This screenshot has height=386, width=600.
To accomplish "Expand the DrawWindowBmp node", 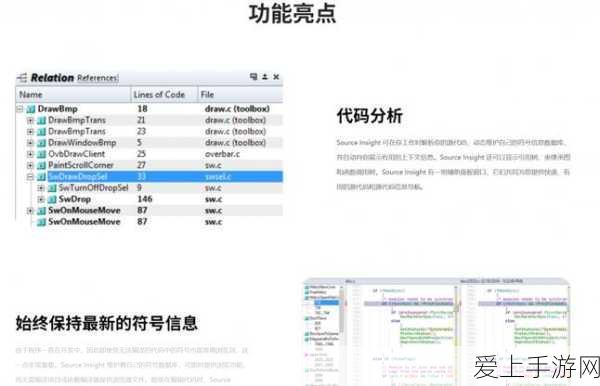I will (30, 143).
